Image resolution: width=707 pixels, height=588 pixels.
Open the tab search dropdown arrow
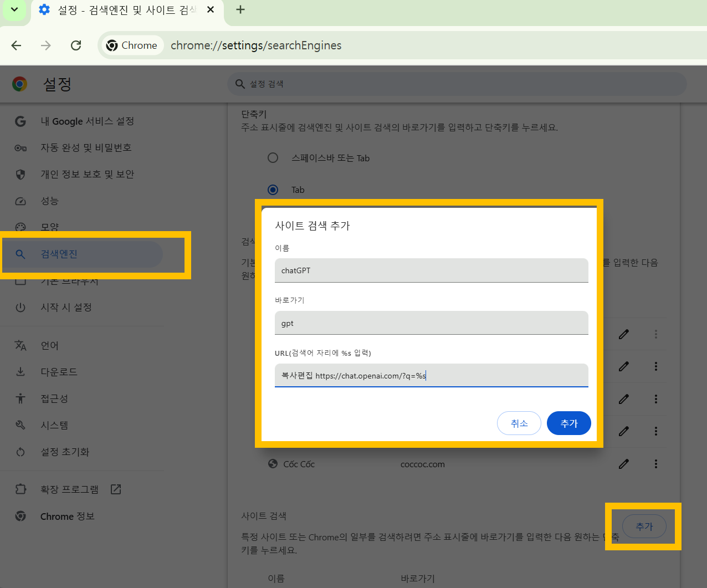[x=14, y=9]
